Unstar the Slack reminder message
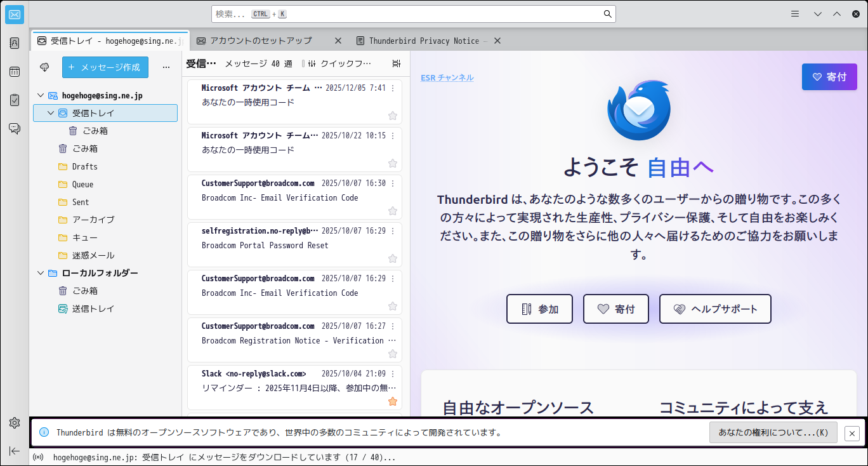This screenshot has width=868, height=466. [x=392, y=401]
